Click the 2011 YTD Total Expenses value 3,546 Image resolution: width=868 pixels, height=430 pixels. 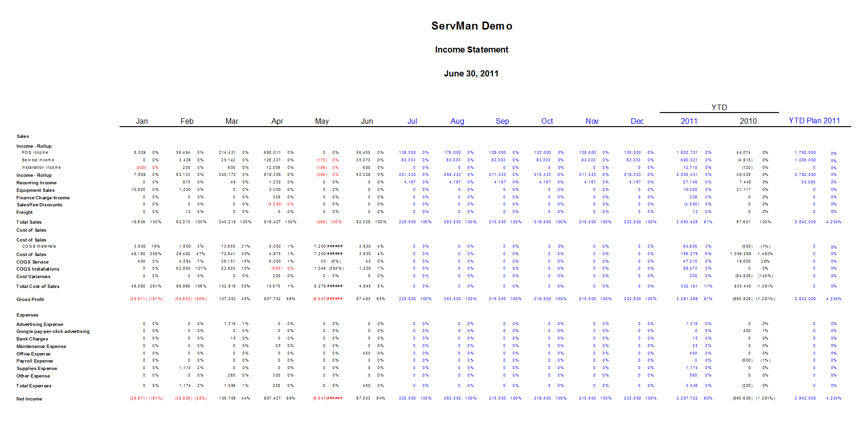pyautogui.click(x=692, y=385)
